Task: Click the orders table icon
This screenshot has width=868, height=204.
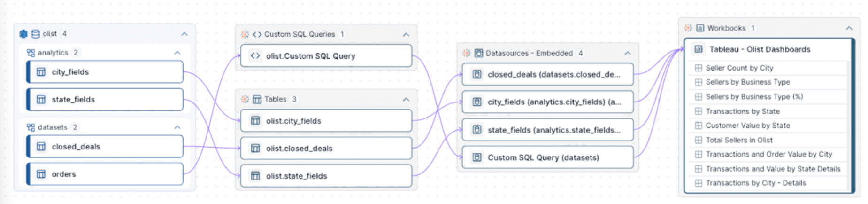Action: (41, 174)
